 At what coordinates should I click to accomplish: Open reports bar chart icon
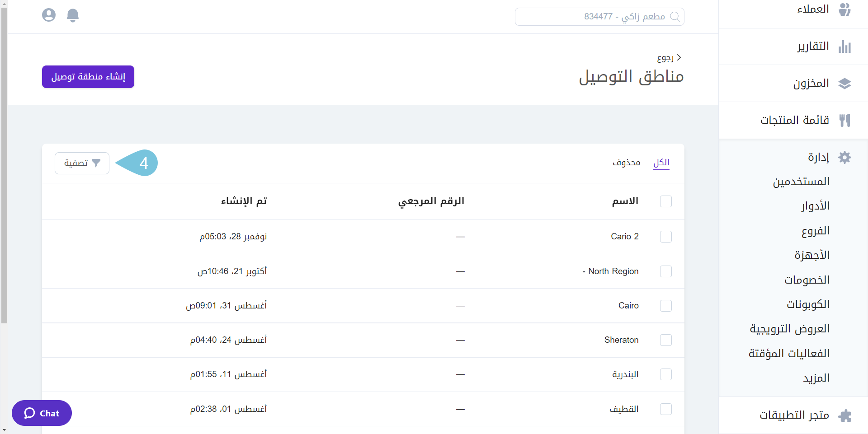(844, 47)
